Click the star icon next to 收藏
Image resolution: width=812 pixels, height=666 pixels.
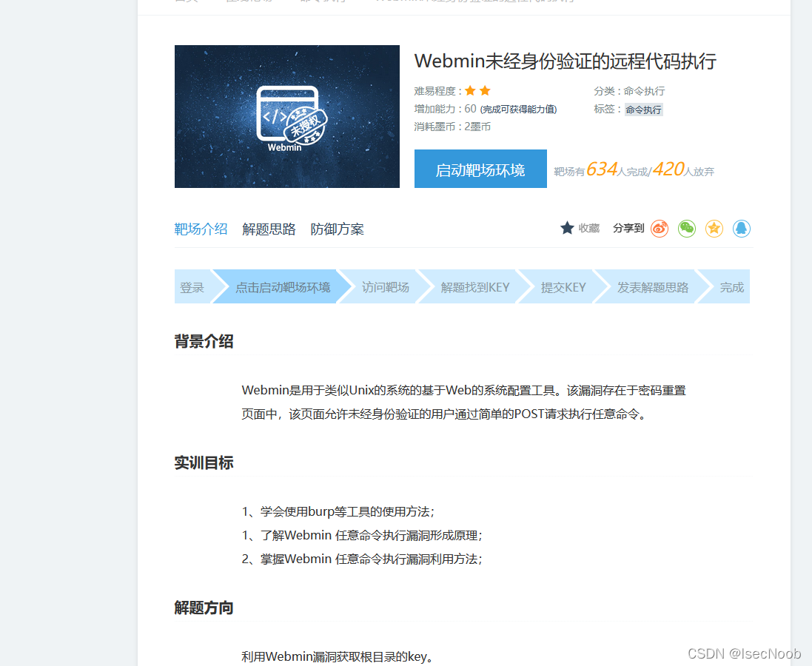tap(566, 228)
